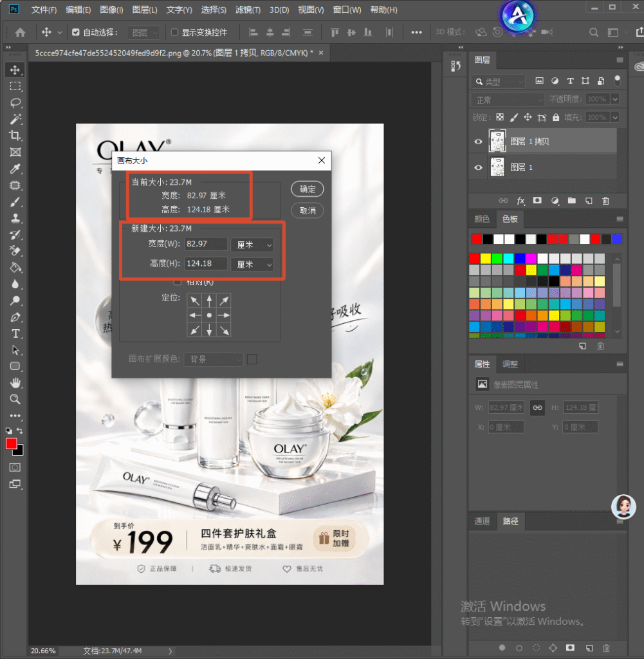644x659 pixels.
Task: Select the Magic Wand tool
Action: 15,119
